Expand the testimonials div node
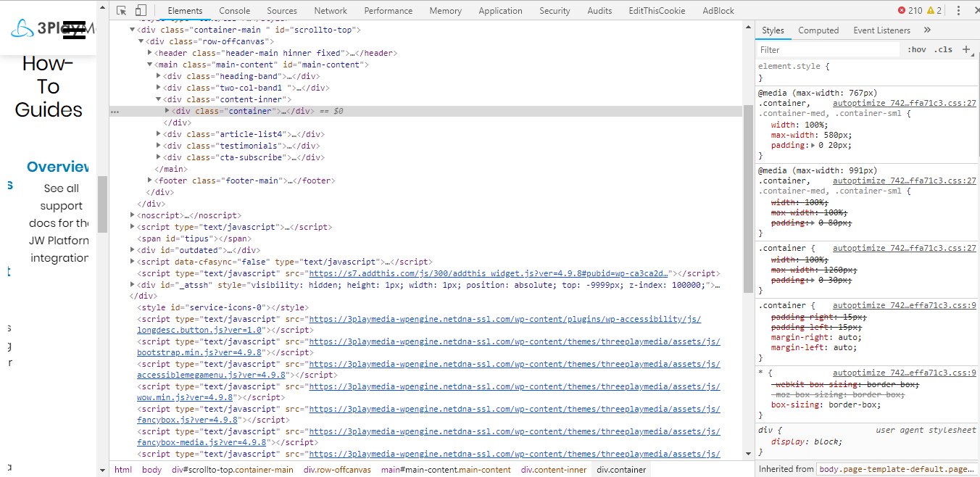Viewport: 980px width, 477px height. point(159,146)
